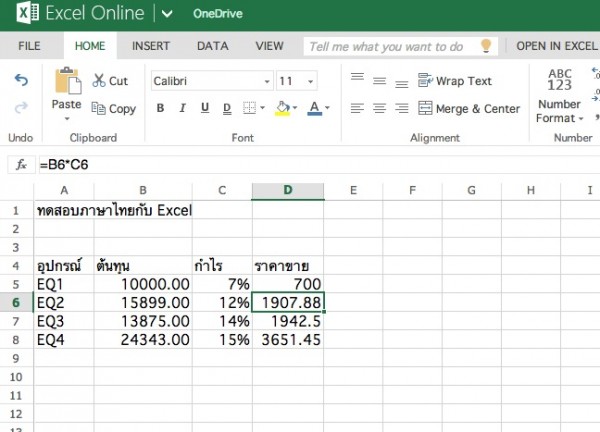Click the formula bar showing =B6*C6
This screenshot has height=432, width=600.
coord(300,164)
